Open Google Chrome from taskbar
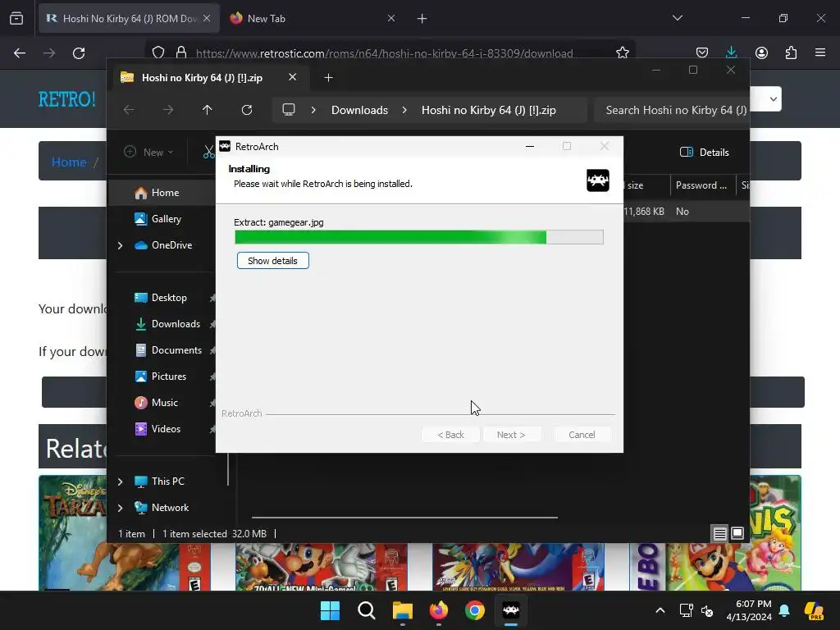Viewport: 840px width, 630px height. [x=475, y=610]
